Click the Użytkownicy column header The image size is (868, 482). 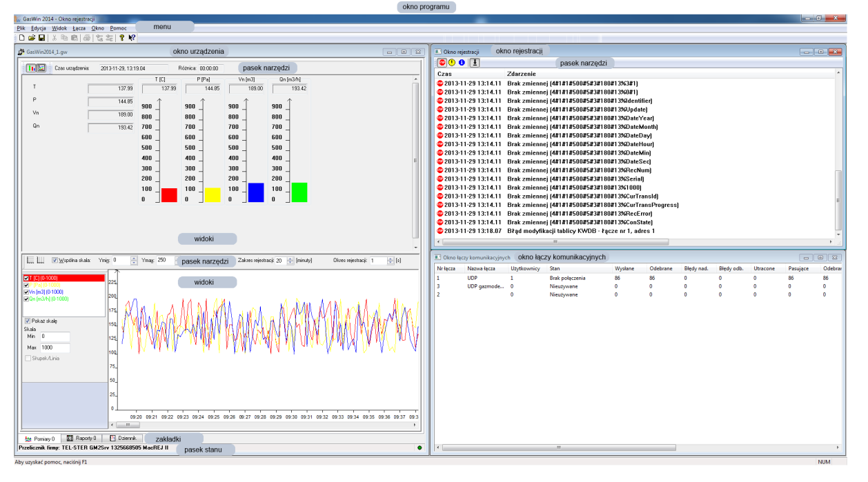click(x=527, y=268)
